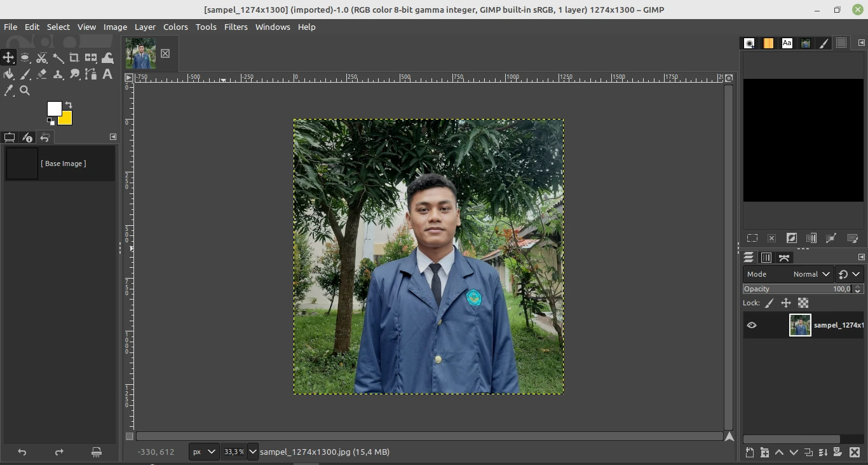Image resolution: width=868 pixels, height=465 pixels.
Task: Raise the layer one step
Action: click(x=779, y=452)
